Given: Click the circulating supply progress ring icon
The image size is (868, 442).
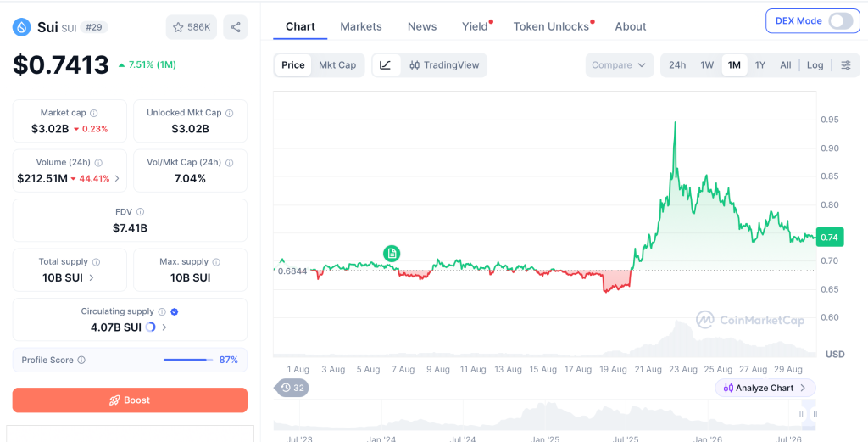Looking at the screenshot, I should (x=150, y=327).
